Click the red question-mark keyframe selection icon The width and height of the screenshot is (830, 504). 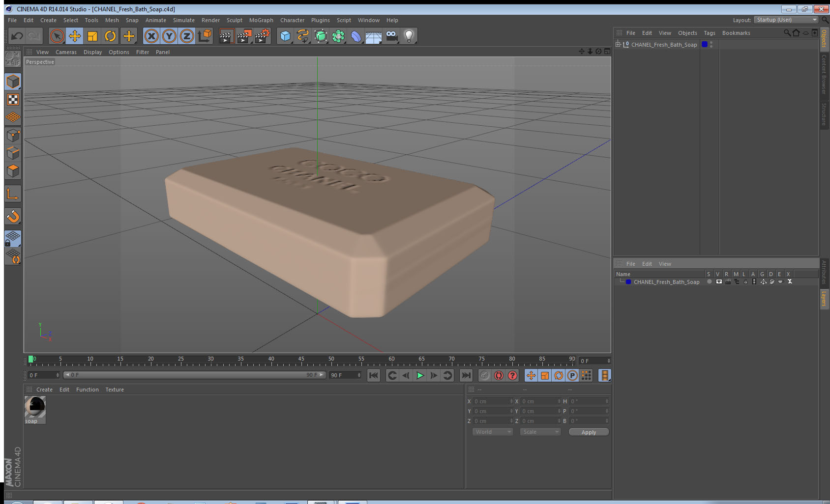512,375
